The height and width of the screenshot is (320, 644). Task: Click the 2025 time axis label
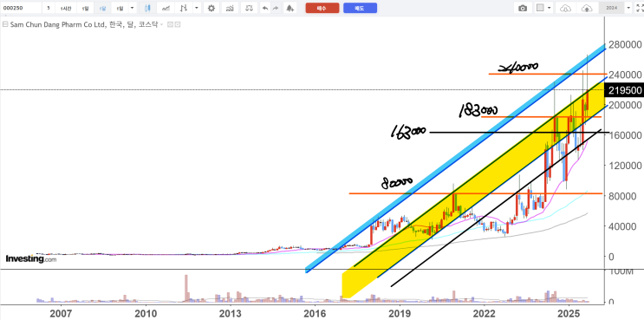pyautogui.click(x=569, y=314)
